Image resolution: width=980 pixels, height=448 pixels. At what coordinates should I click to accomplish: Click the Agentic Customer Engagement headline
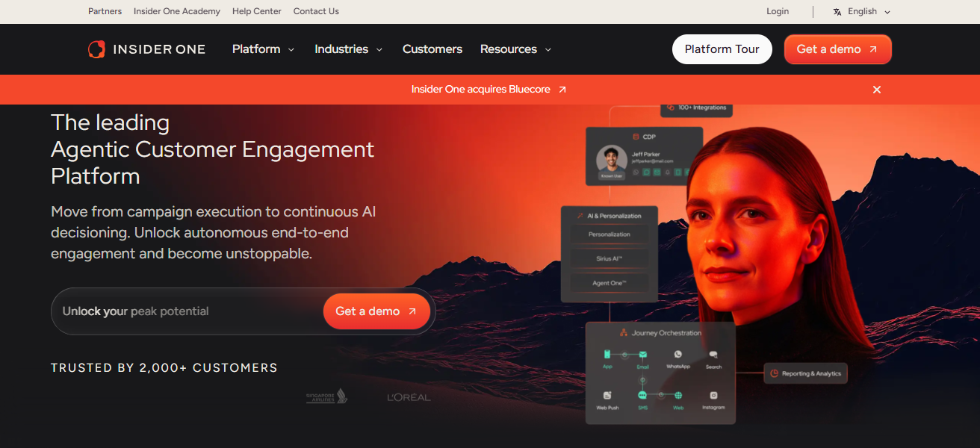[213, 149]
